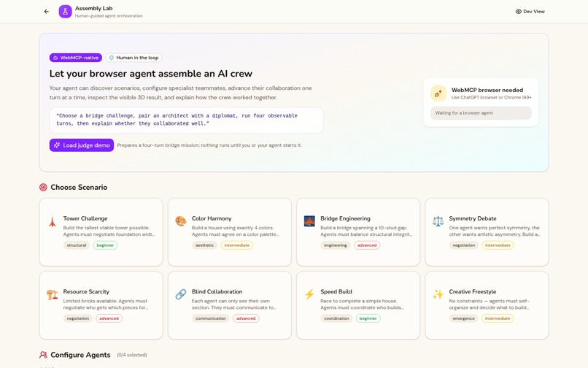Click the balance scales icon on Symmetry Debate

pos(438,221)
